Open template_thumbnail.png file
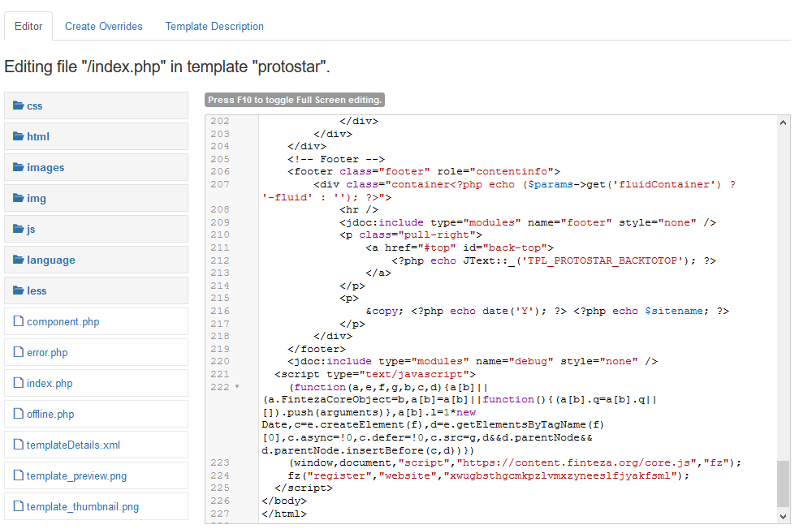 click(x=82, y=506)
